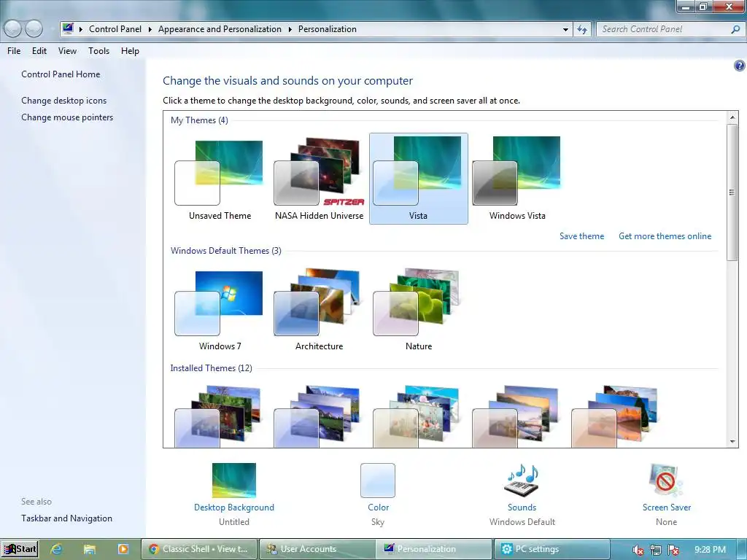Click the theme list scroll down arrow
The height and width of the screenshot is (560, 747).
point(732,441)
